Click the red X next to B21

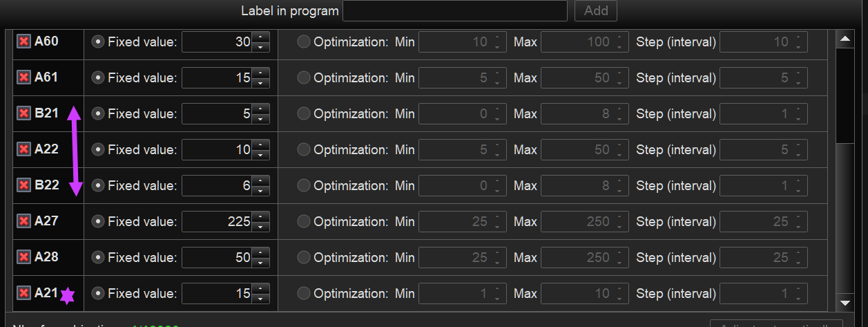23,113
